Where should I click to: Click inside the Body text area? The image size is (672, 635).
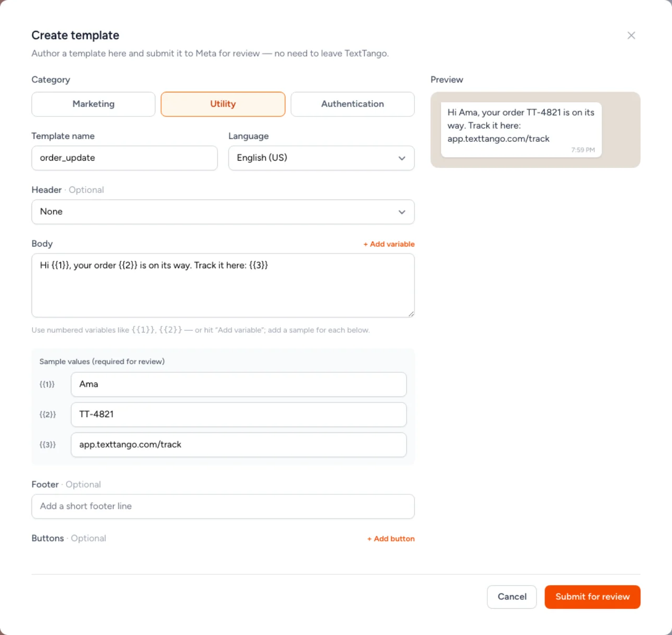point(223,285)
